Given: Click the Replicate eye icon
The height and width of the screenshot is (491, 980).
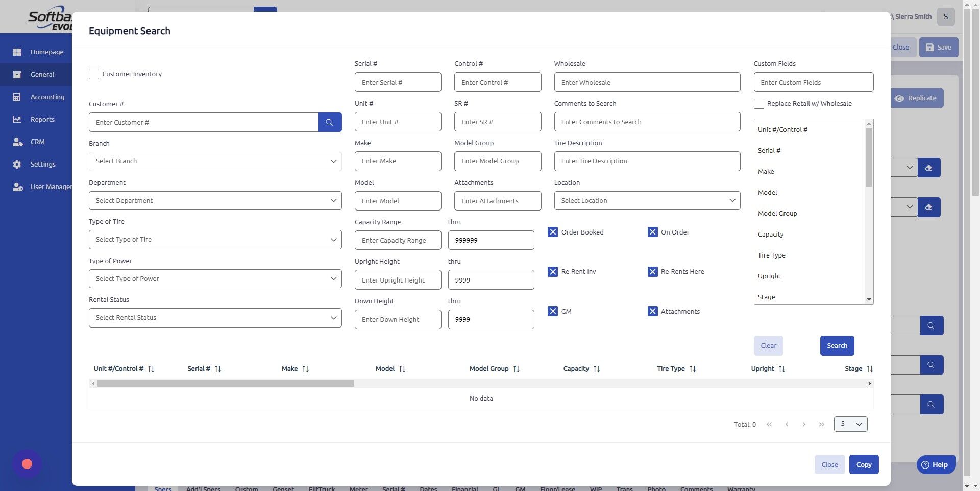Looking at the screenshot, I should coord(900,98).
